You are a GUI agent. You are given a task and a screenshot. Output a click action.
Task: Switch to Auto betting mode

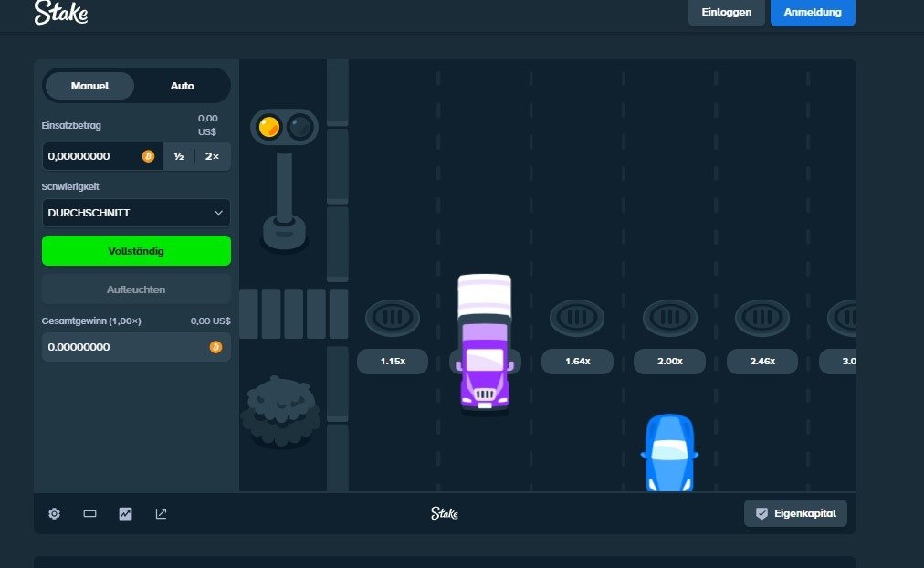182,86
